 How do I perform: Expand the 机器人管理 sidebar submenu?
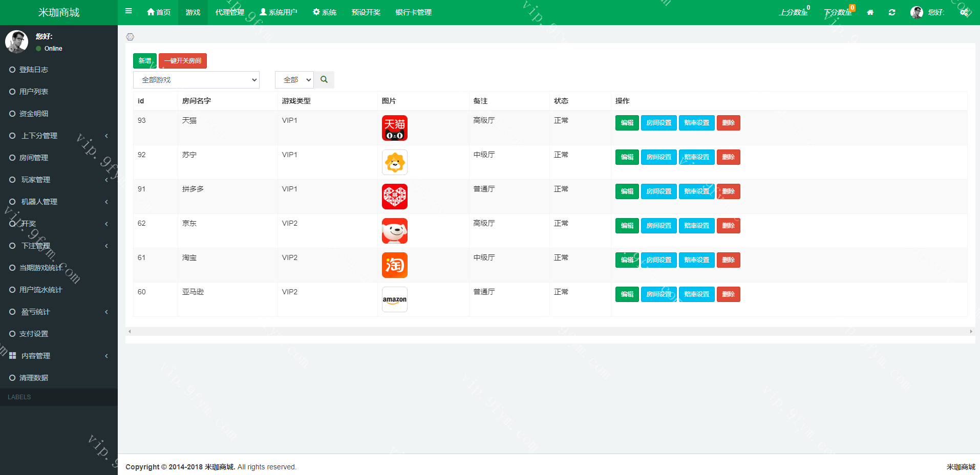click(x=59, y=202)
